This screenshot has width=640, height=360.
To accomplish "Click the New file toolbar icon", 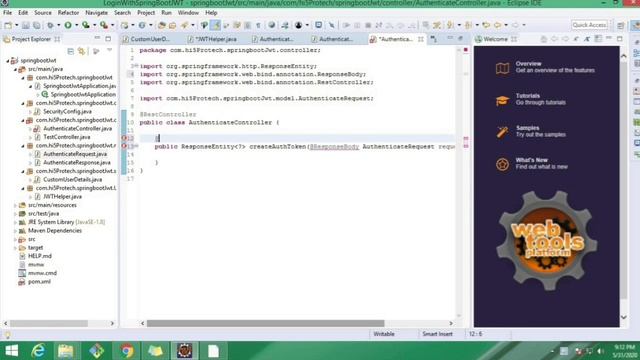I will [x=8, y=25].
